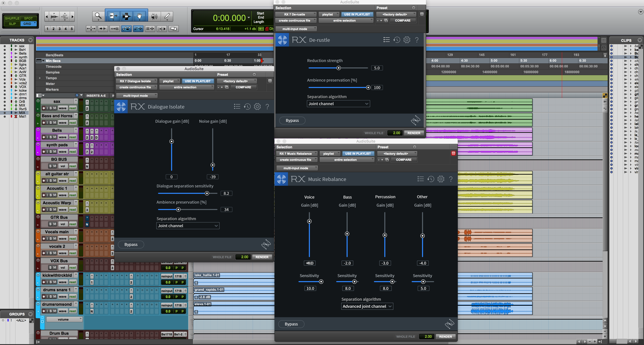Toggle USE IN PLAYLIST in Dialogue Isolate

point(198,81)
